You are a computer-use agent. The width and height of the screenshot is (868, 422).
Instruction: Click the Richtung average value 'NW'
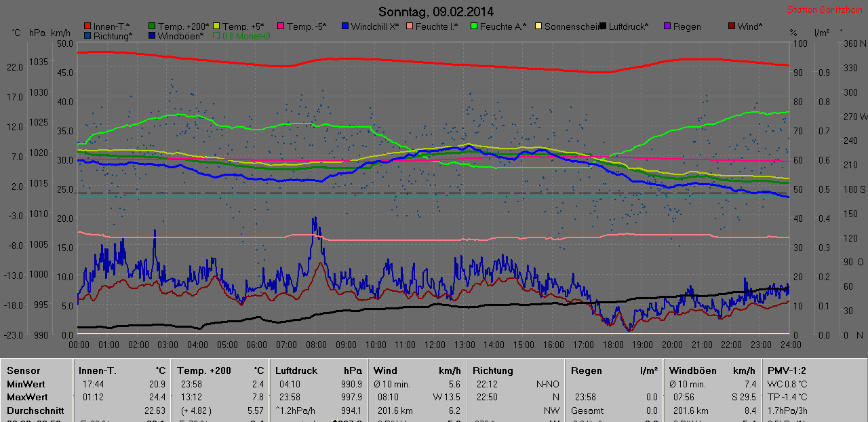coord(552,410)
